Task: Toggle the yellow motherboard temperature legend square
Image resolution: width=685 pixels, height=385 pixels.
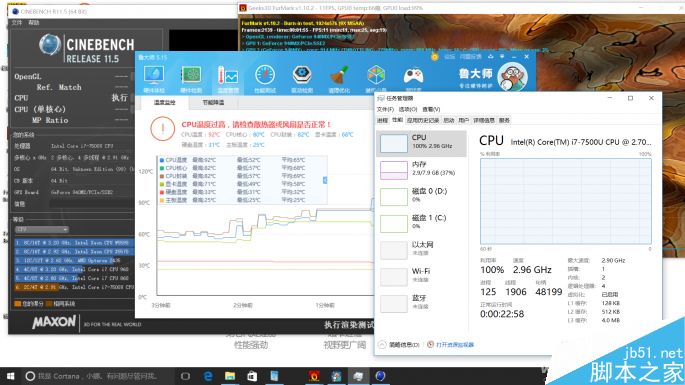Action: click(x=162, y=200)
